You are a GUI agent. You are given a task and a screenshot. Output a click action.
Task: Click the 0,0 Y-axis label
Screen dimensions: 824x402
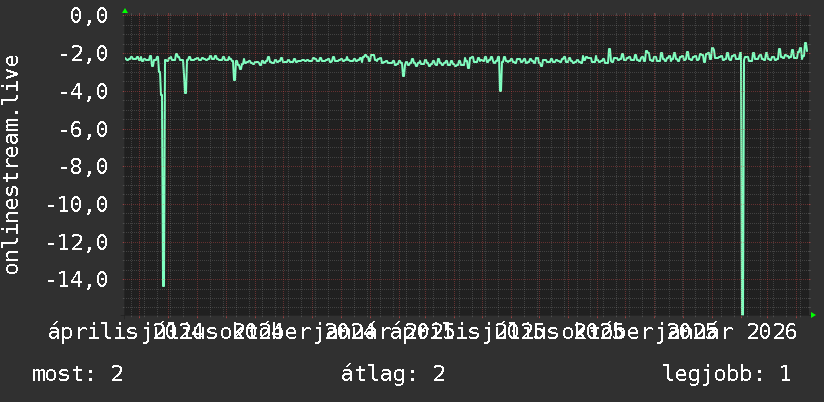tap(89, 15)
